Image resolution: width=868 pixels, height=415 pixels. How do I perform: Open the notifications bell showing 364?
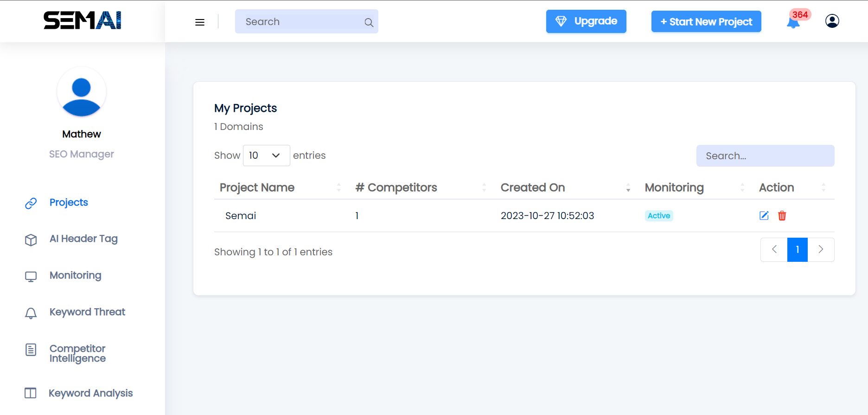pos(793,22)
